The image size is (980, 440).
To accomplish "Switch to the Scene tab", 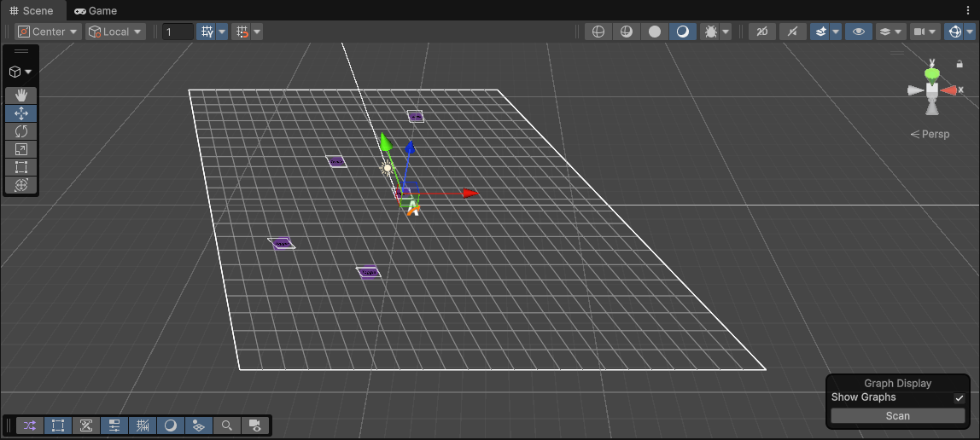I will pyautogui.click(x=32, y=10).
